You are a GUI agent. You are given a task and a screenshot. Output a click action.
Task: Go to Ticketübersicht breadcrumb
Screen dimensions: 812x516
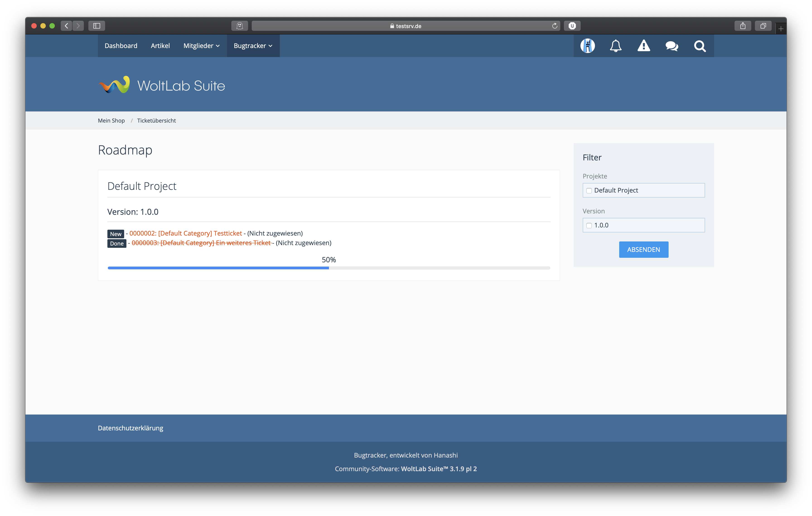[157, 121]
